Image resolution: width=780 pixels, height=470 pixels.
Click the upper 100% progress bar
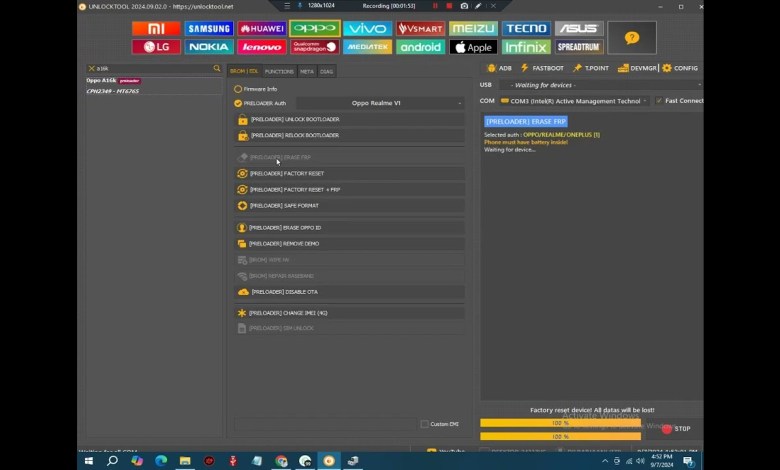pyautogui.click(x=561, y=423)
